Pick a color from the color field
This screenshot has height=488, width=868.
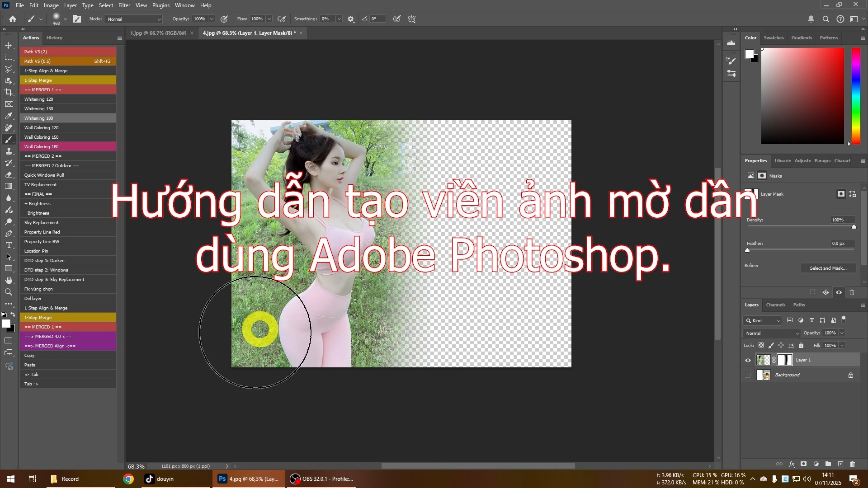click(x=802, y=96)
